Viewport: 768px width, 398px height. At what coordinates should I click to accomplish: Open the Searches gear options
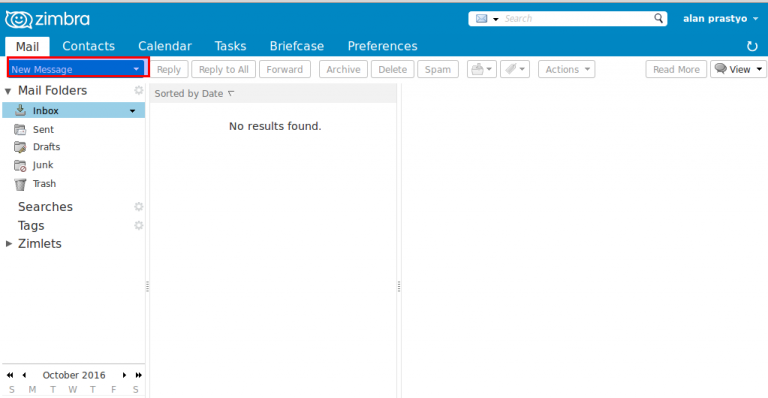tap(139, 207)
